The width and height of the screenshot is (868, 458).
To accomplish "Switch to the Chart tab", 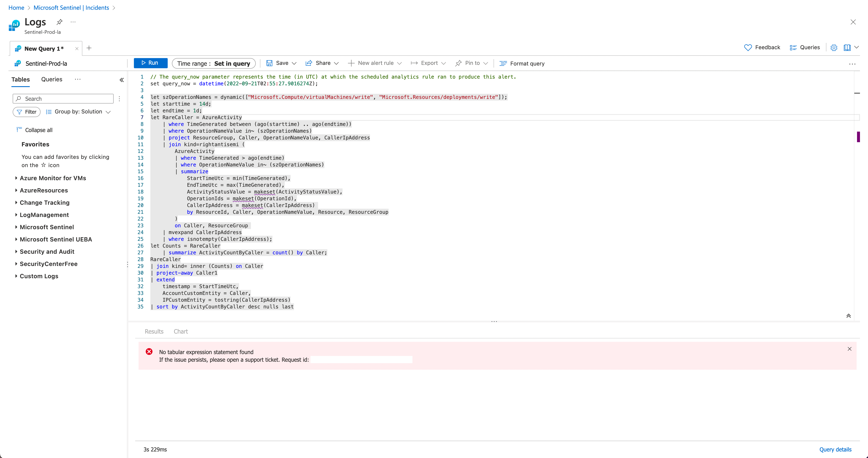I will point(181,331).
